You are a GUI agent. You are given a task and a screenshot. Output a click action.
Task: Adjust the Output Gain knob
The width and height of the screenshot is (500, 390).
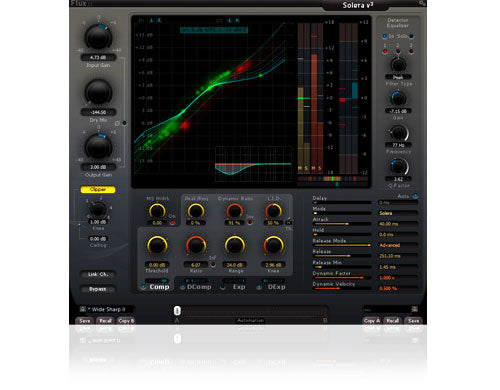coord(98,147)
